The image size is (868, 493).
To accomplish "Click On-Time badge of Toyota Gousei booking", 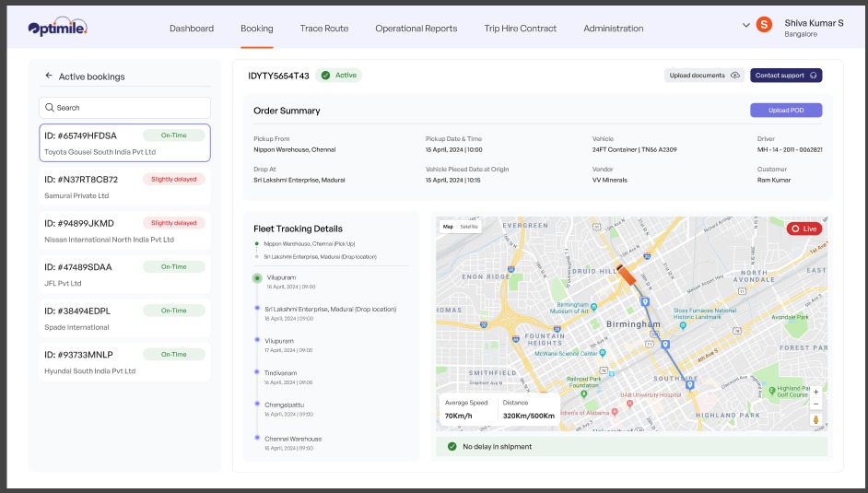I will pyautogui.click(x=174, y=135).
